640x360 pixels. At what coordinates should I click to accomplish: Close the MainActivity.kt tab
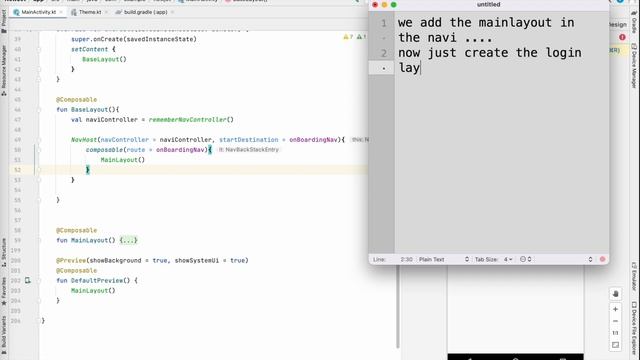coord(61,12)
